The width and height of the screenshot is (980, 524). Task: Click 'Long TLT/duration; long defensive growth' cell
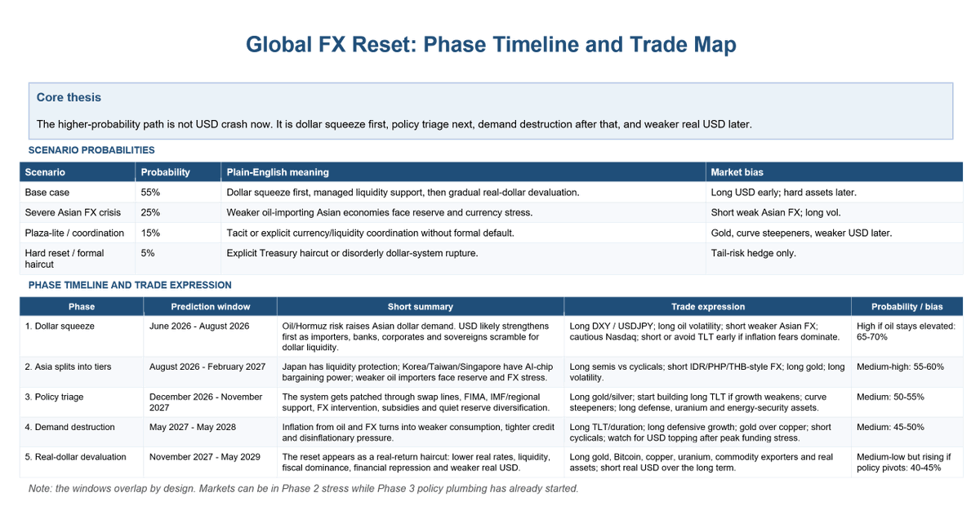click(x=708, y=433)
